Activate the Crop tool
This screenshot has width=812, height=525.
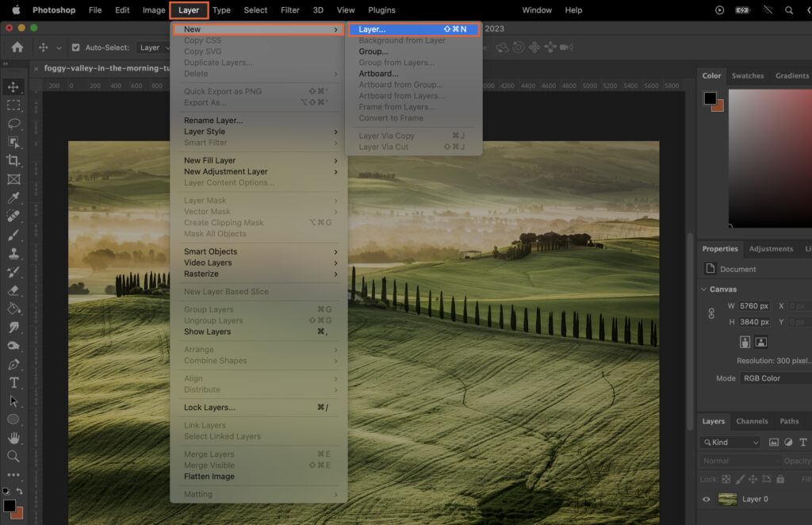pos(13,160)
